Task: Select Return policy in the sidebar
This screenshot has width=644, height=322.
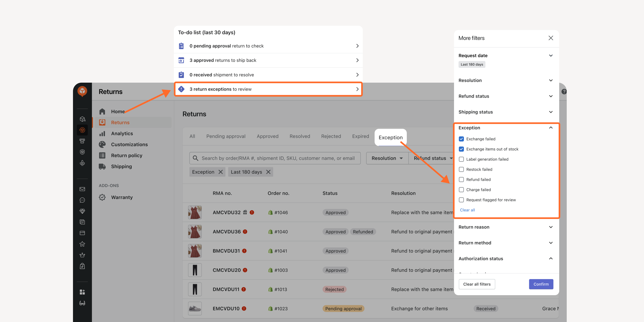Action: 126,155
